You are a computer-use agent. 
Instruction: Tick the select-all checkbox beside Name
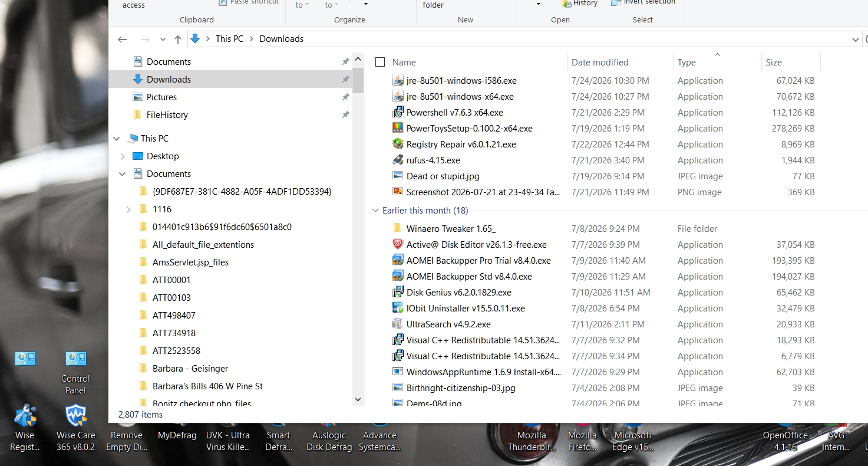coord(380,62)
